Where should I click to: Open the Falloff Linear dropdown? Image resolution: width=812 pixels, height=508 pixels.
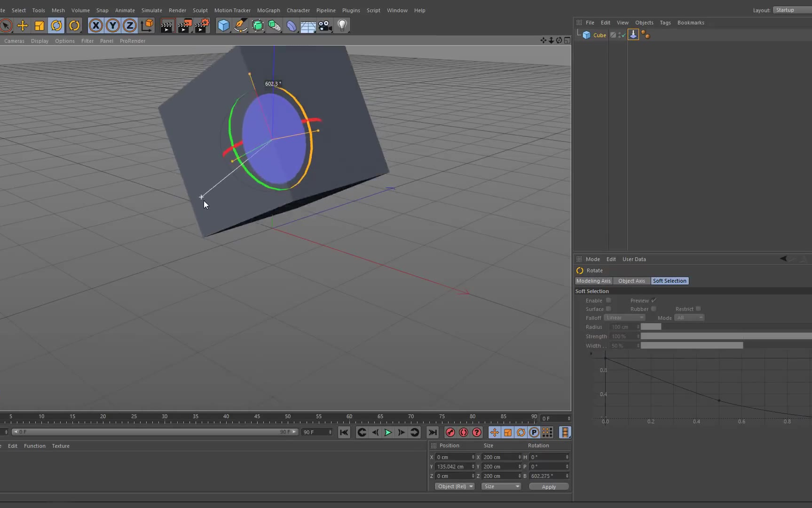(x=624, y=317)
